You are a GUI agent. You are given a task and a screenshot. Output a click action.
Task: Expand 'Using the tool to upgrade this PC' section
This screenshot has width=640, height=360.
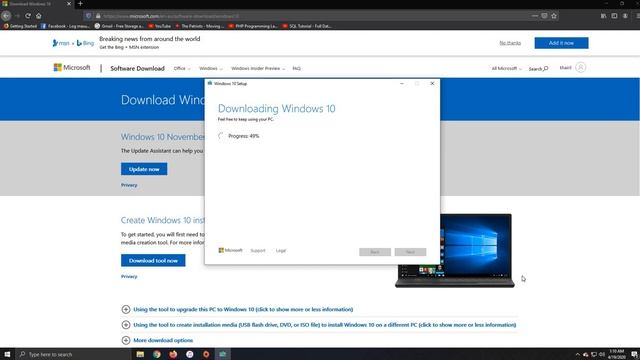click(x=237, y=309)
